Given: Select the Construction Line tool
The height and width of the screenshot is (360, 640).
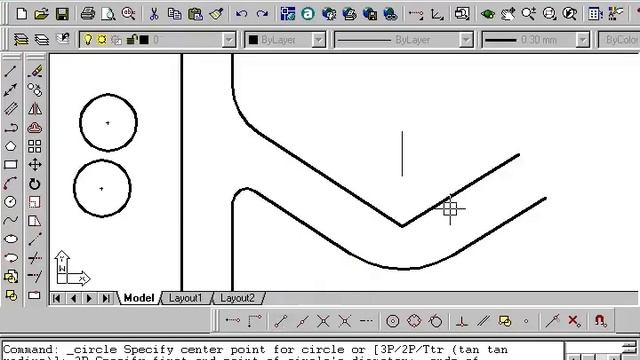Looking at the screenshot, I should tap(11, 90).
